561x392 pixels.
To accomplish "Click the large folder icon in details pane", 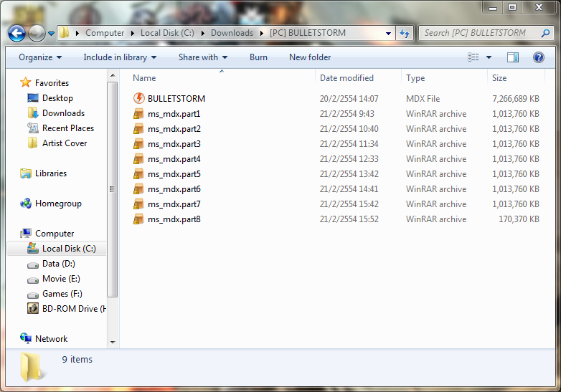I will point(33,367).
